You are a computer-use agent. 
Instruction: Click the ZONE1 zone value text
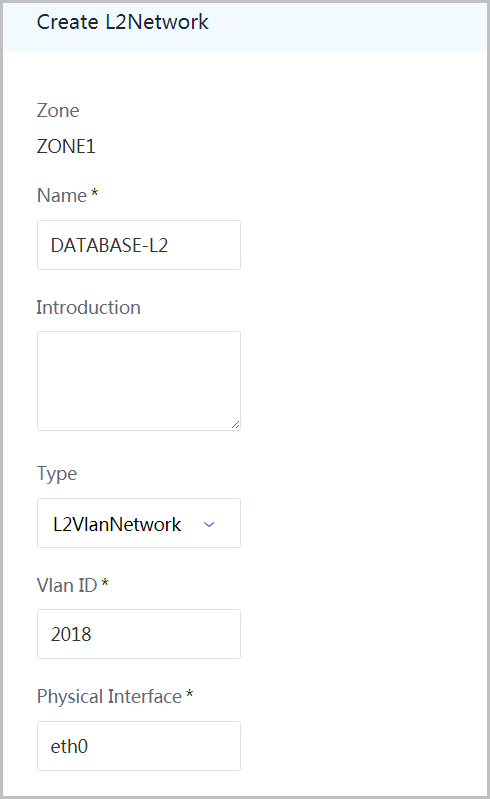point(66,147)
